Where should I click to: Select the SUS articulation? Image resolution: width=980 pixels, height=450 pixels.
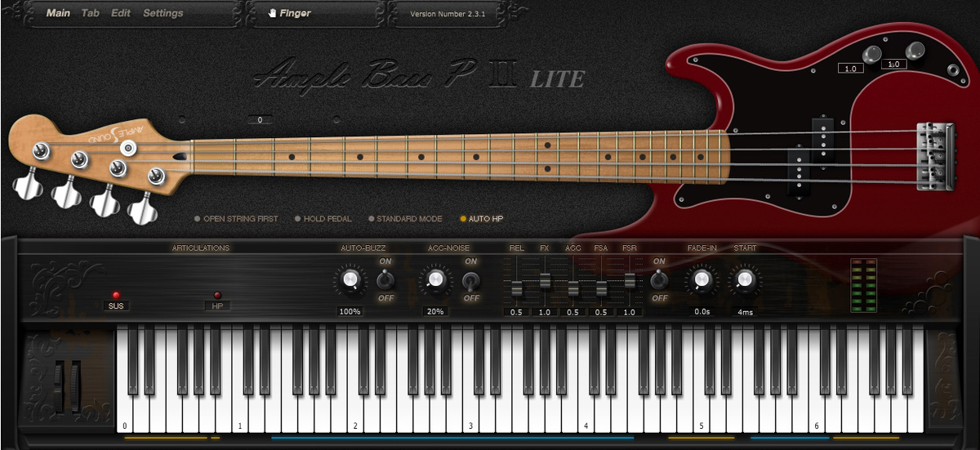coord(116,305)
